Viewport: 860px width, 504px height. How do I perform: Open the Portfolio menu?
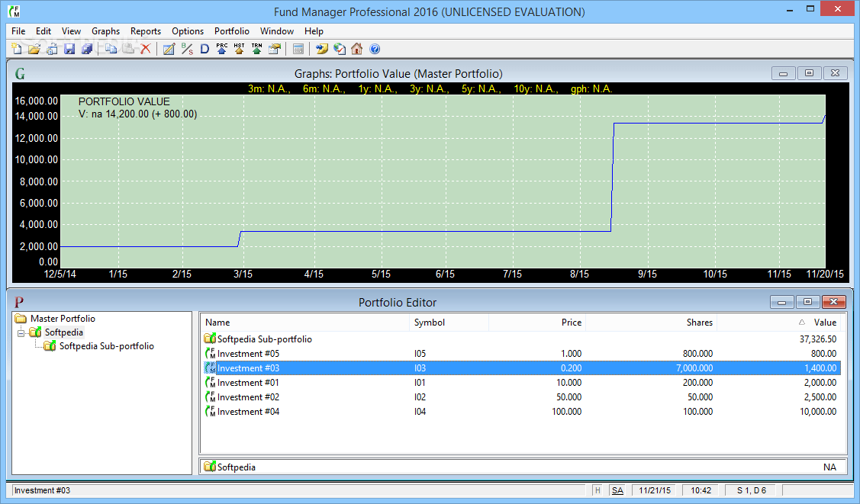point(232,31)
